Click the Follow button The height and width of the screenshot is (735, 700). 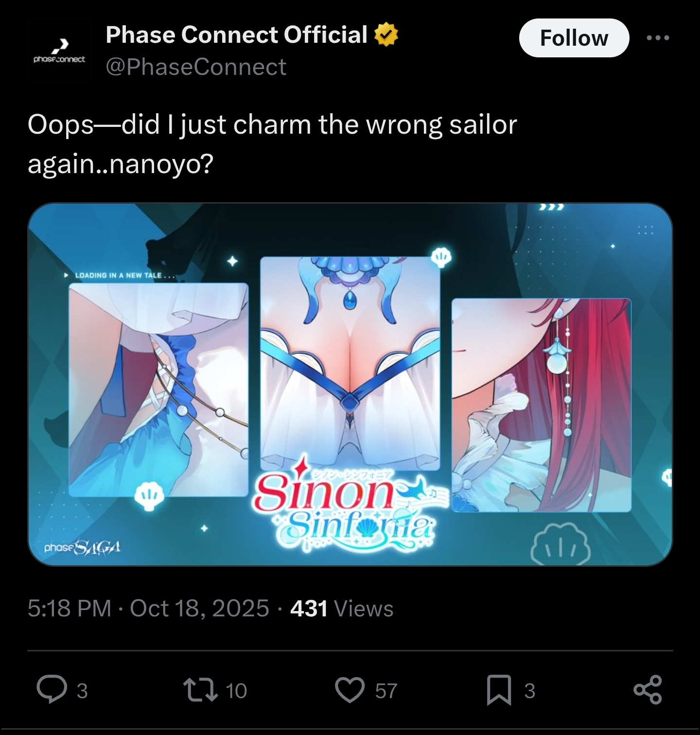574,38
